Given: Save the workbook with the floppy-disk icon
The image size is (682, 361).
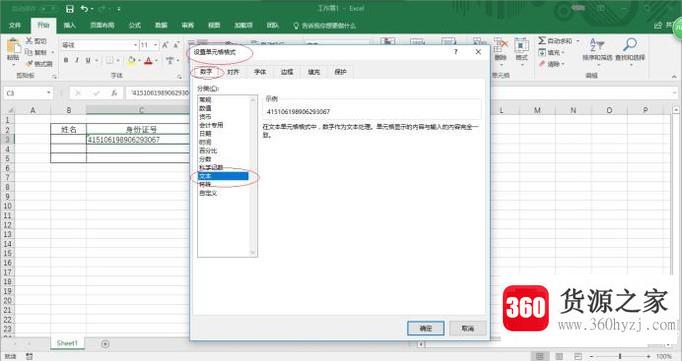Looking at the screenshot, I should tap(70, 9).
